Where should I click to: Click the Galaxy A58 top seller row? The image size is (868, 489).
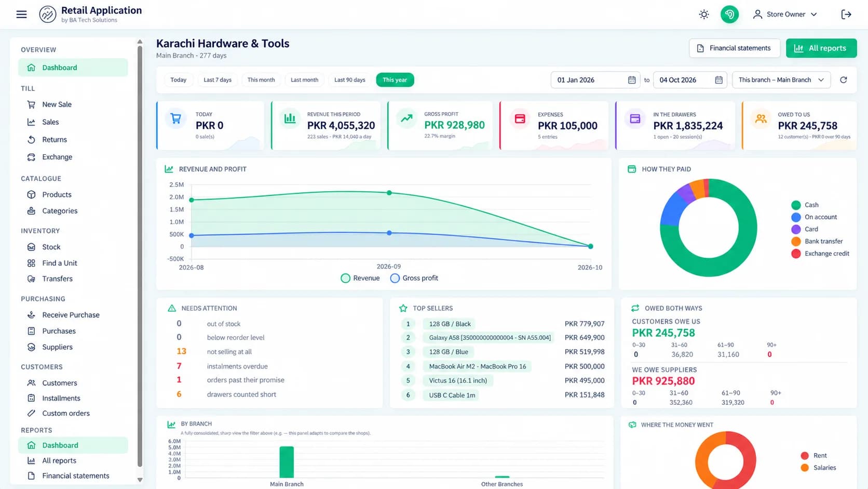coord(503,338)
